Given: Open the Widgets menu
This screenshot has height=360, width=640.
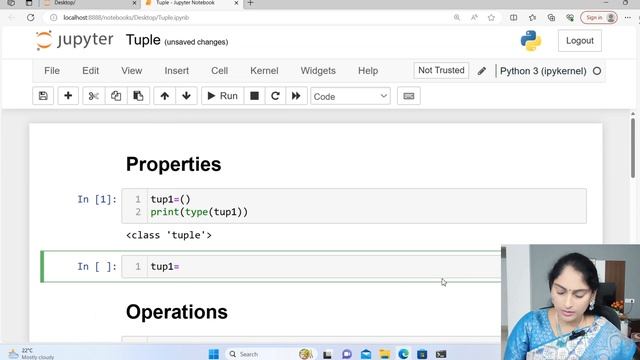Looking at the screenshot, I should [x=318, y=71].
